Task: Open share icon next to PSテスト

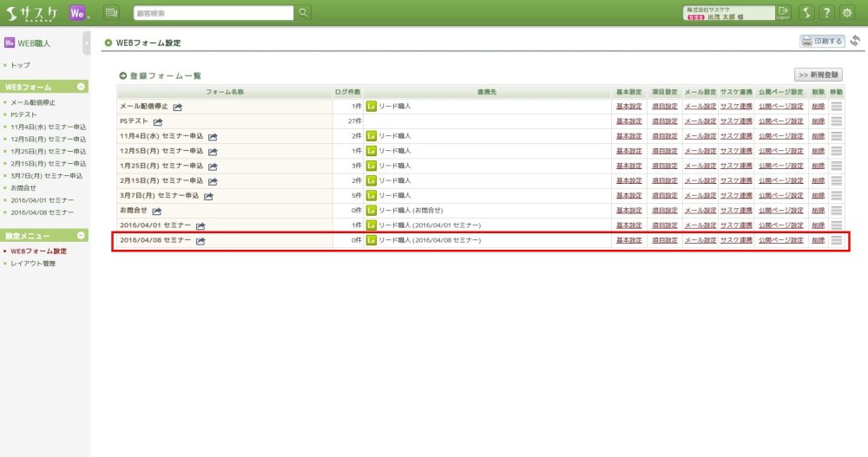Action: 158,121
